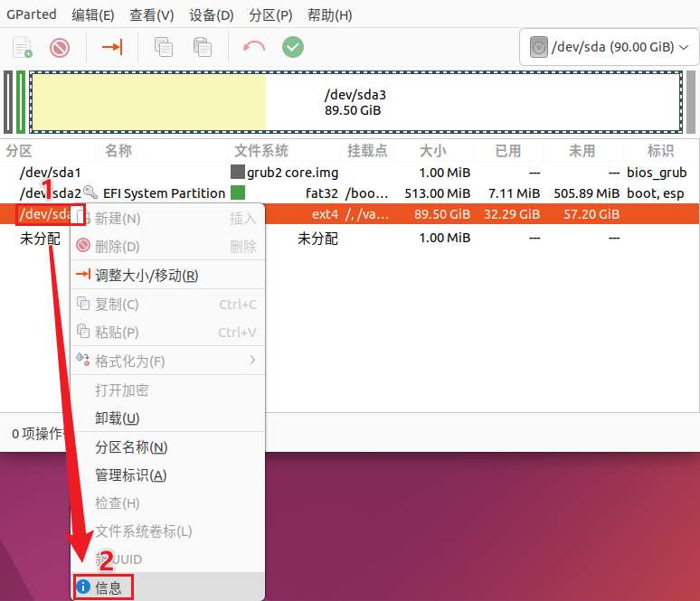Image resolution: width=700 pixels, height=601 pixels.
Task: Click the new partition toolbar icon
Action: click(23, 47)
